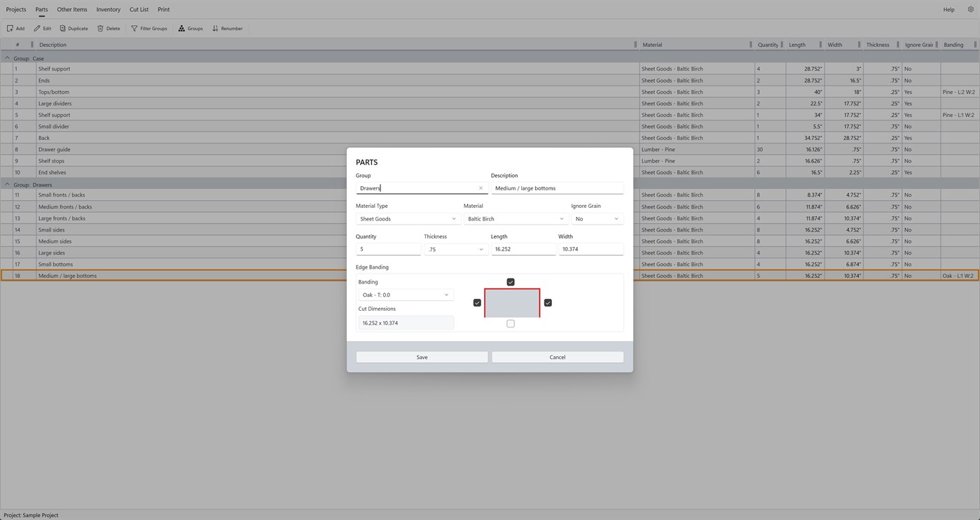Click the Cancel button in Parts dialog
980x520 pixels.
click(x=558, y=357)
